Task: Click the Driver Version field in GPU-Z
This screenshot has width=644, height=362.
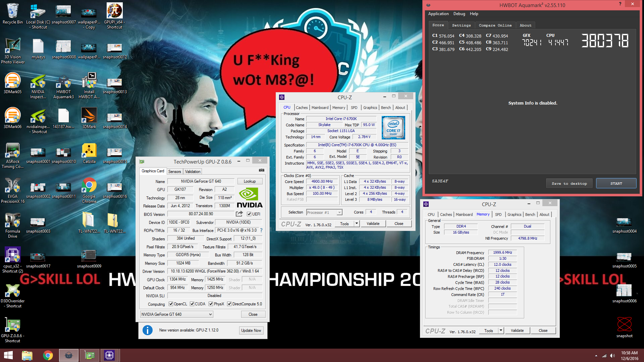Action: (215, 271)
